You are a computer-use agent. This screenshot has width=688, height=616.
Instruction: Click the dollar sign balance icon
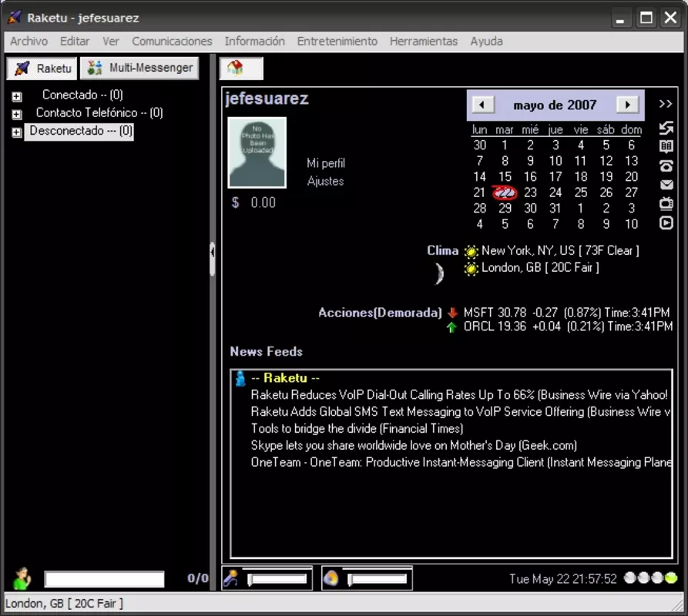tap(236, 203)
